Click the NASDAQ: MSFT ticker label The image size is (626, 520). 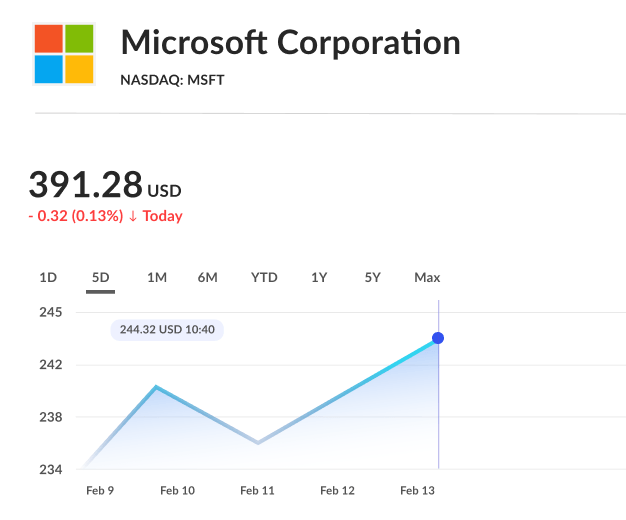click(172, 79)
